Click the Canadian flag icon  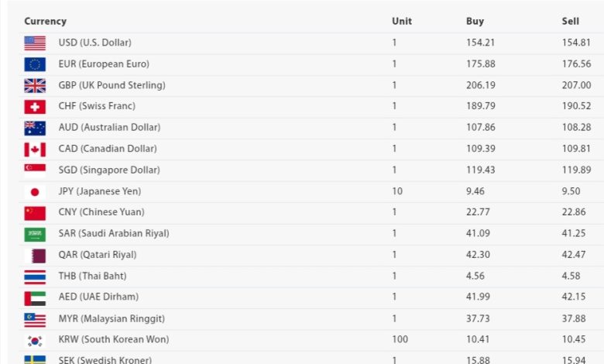(x=35, y=149)
